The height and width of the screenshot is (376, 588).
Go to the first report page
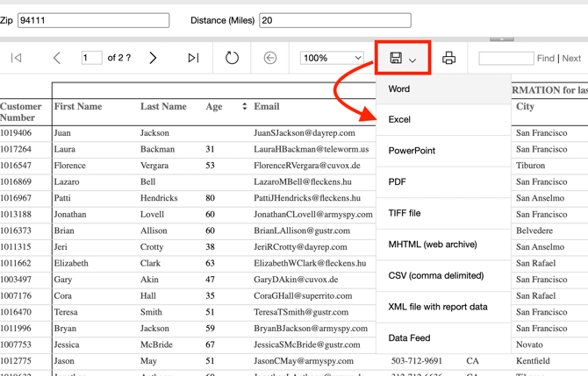pyautogui.click(x=17, y=58)
